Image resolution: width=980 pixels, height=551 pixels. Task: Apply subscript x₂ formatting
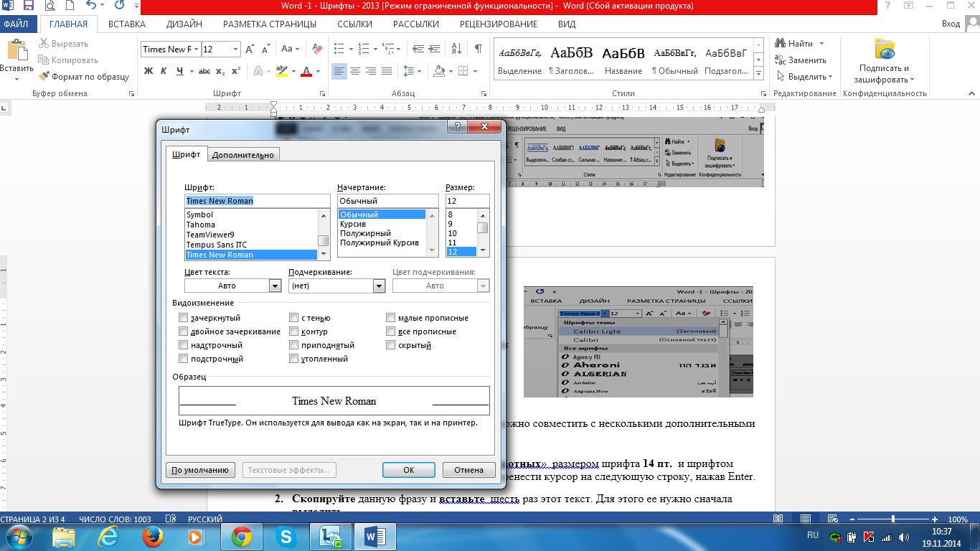coord(220,71)
